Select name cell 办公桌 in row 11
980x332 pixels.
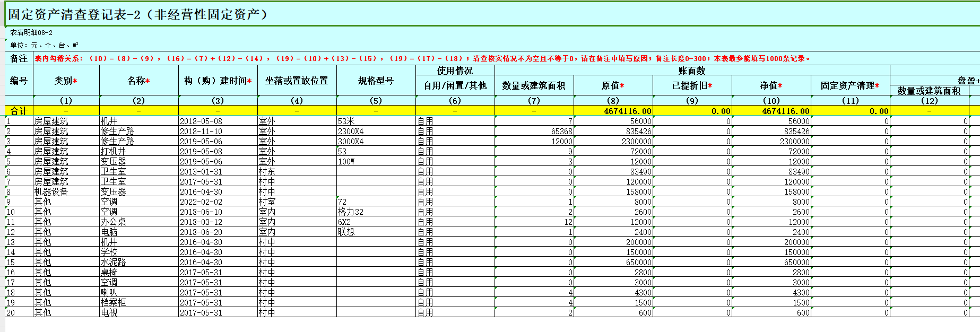[x=138, y=222]
